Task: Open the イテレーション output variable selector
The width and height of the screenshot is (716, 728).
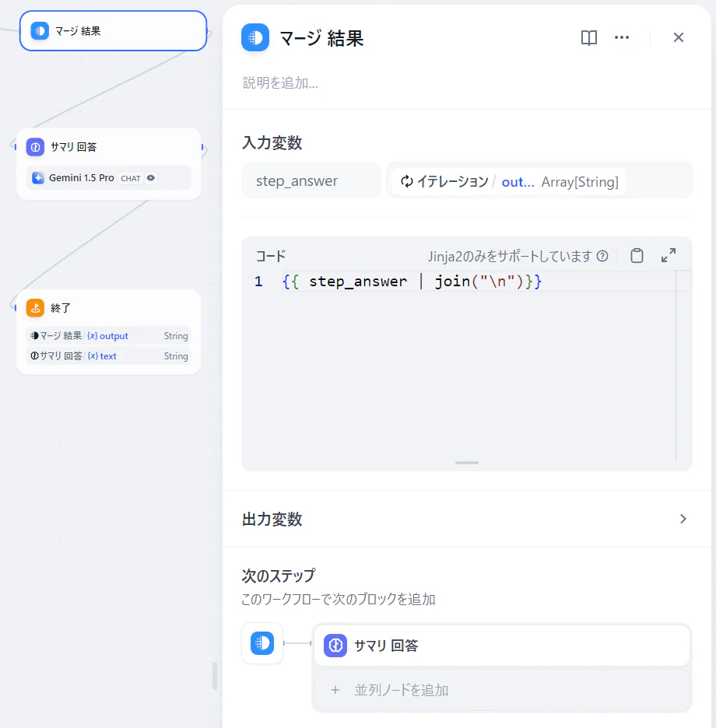Action: click(x=539, y=180)
